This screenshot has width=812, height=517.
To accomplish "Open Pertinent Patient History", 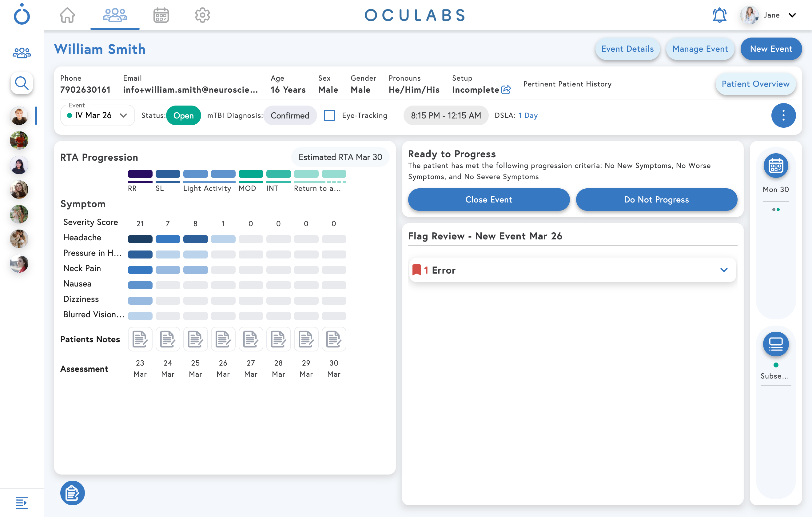I will click(567, 84).
